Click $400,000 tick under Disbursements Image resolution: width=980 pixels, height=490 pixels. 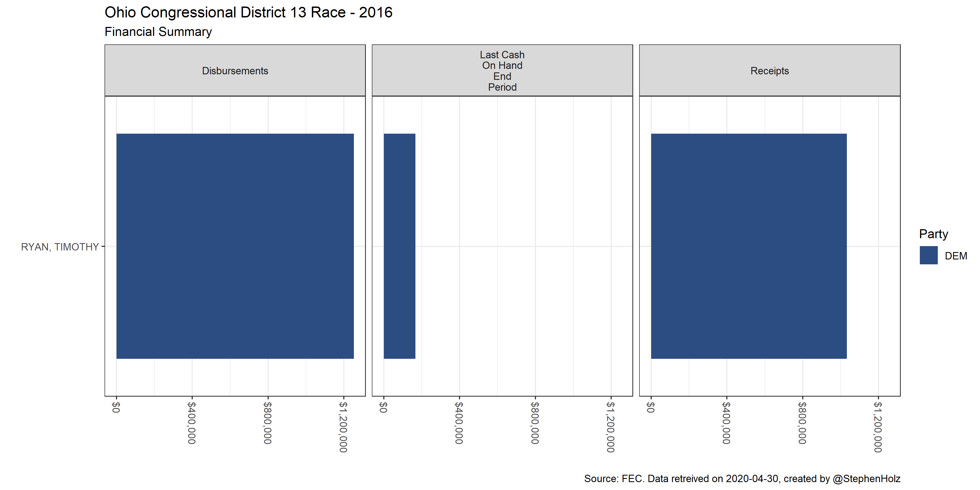coord(192,423)
